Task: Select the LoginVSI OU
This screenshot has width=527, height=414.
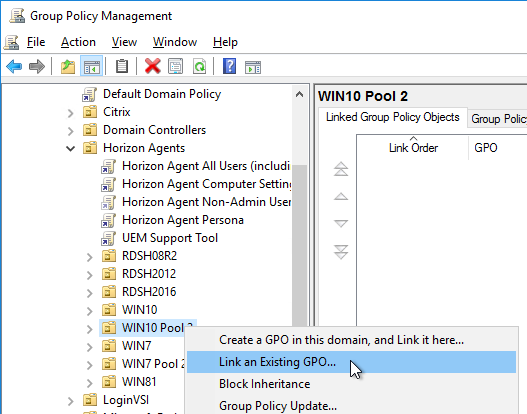Action: (x=126, y=400)
